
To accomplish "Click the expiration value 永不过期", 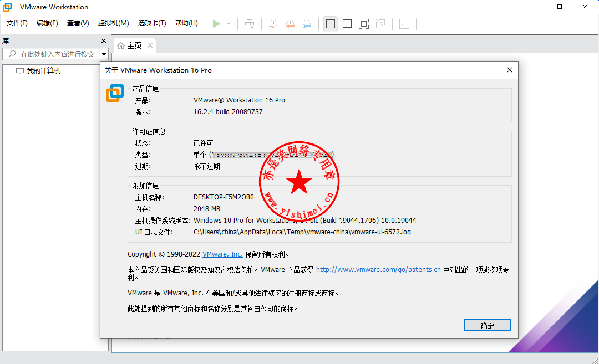I will coord(207,166).
